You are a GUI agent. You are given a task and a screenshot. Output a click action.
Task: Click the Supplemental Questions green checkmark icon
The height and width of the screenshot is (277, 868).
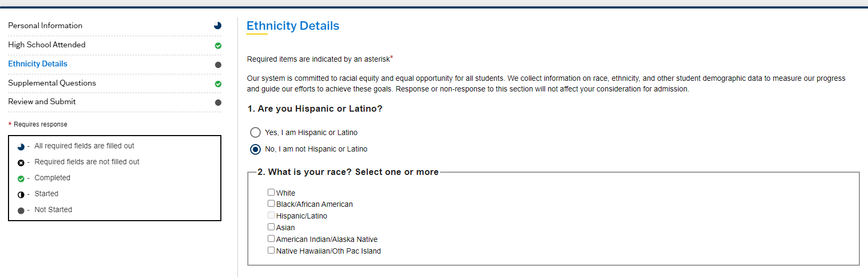pyautogui.click(x=218, y=84)
